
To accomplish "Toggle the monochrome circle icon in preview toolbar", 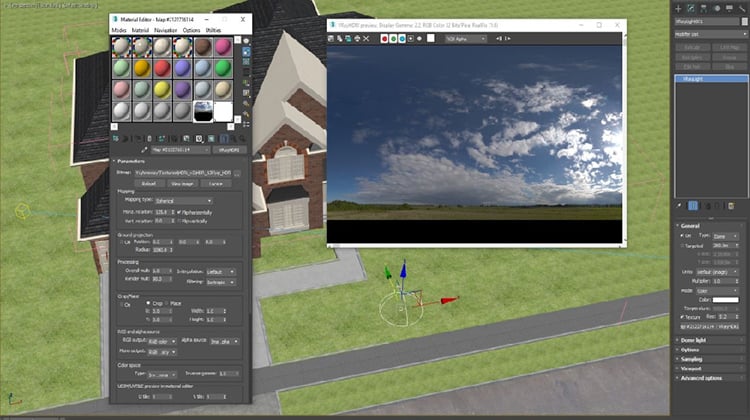I will (x=419, y=38).
